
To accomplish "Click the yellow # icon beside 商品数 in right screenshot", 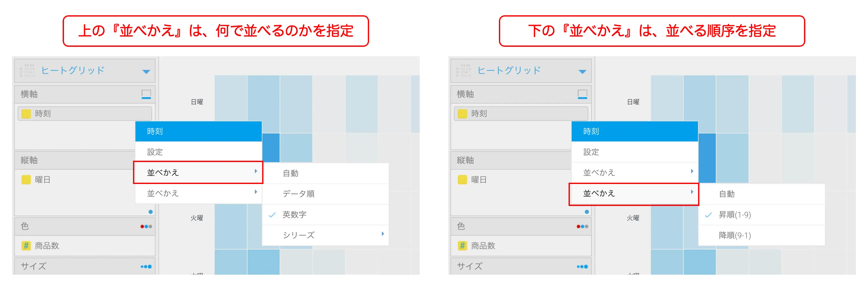I will pyautogui.click(x=462, y=245).
